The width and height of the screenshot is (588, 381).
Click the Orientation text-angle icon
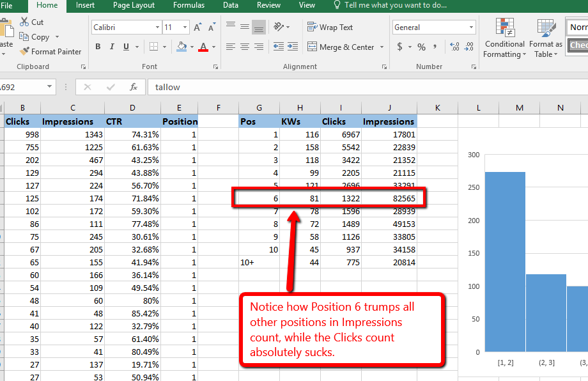click(x=279, y=27)
